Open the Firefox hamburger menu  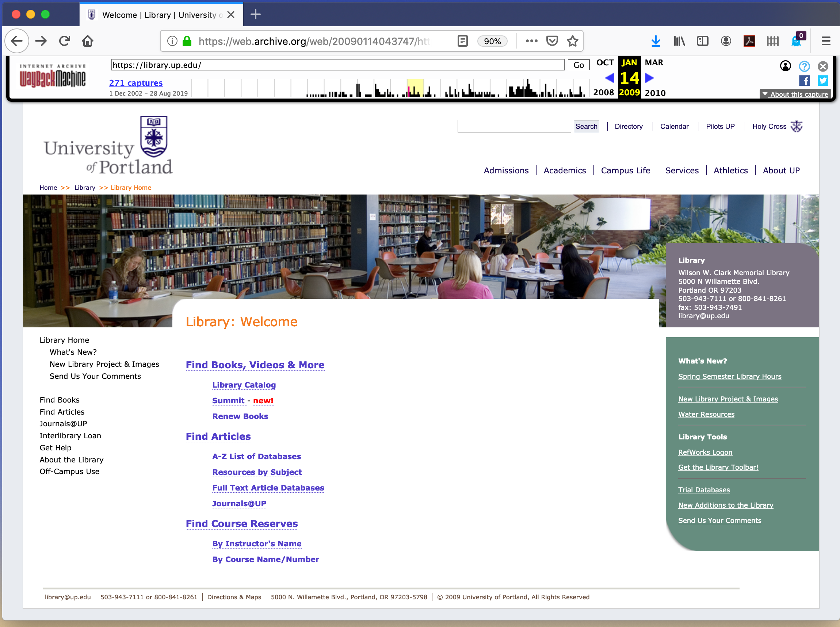pyautogui.click(x=825, y=41)
